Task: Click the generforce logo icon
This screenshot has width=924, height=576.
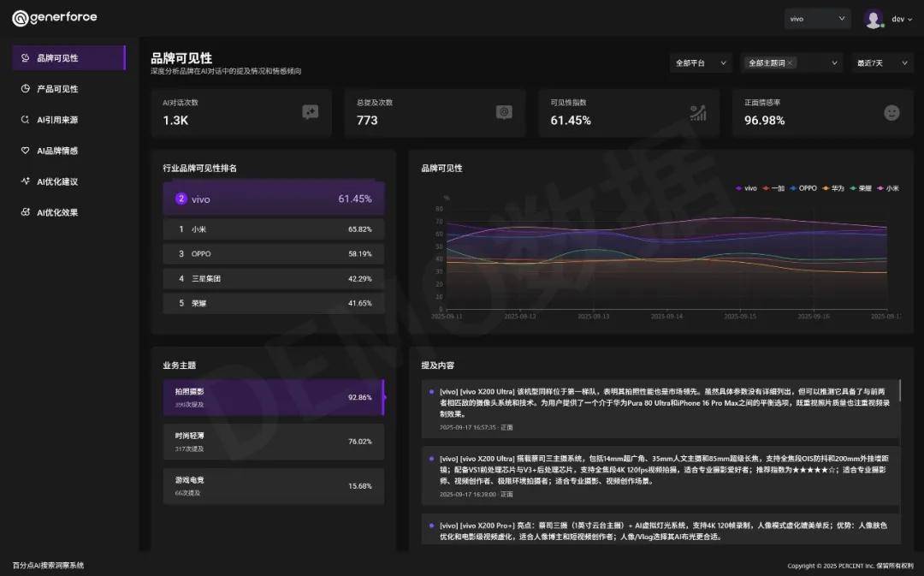Action: 20,18
